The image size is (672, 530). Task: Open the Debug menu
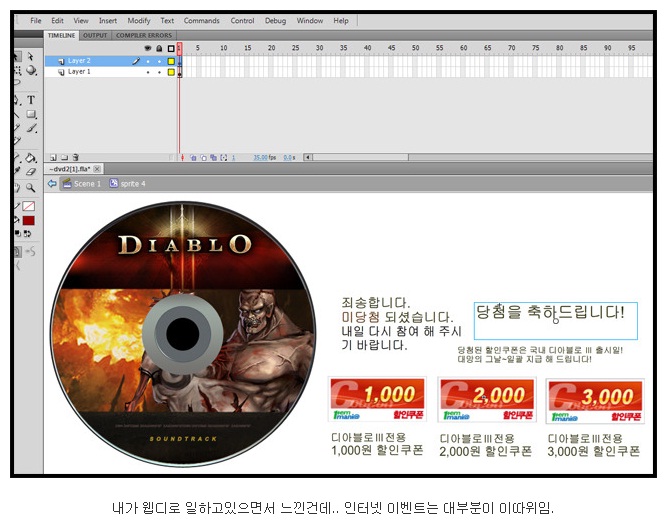coord(275,21)
